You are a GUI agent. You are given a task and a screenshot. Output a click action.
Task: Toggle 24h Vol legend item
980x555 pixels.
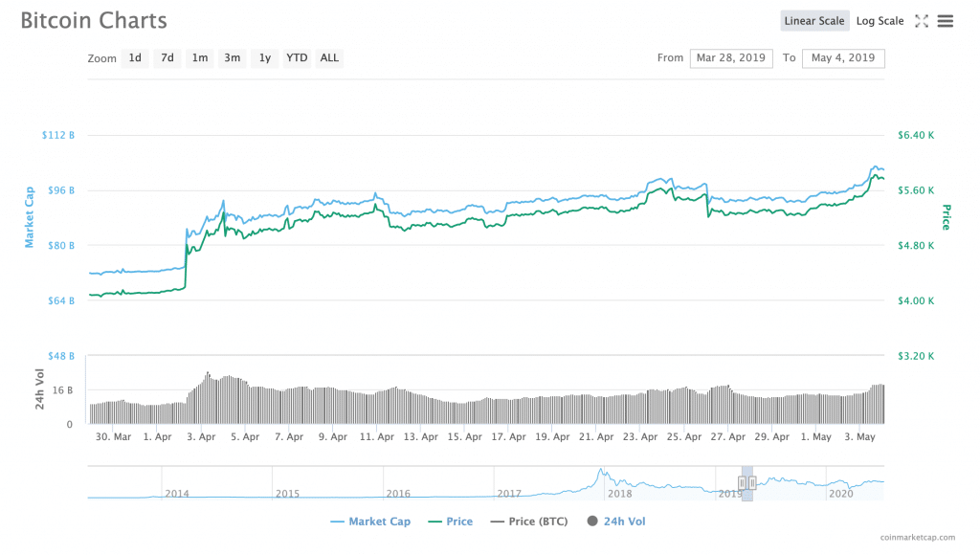pos(617,522)
